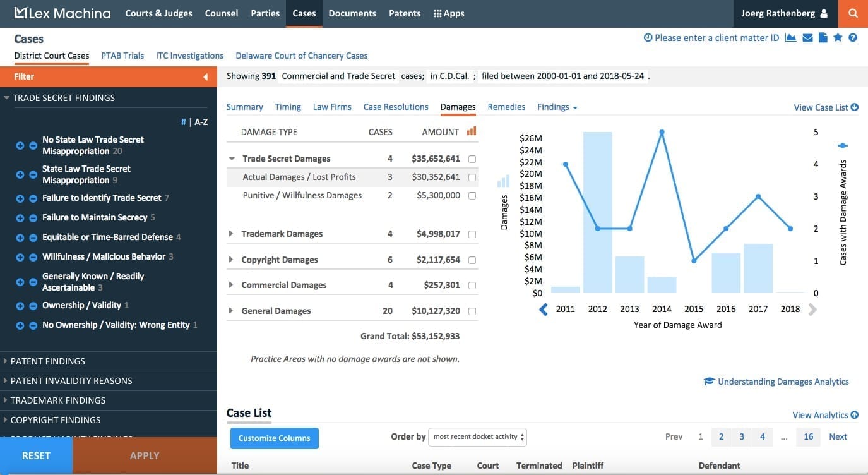The width and height of the screenshot is (868, 475).
Task: Click the area chart icon beside client matter ID
Action: pyautogui.click(x=790, y=38)
